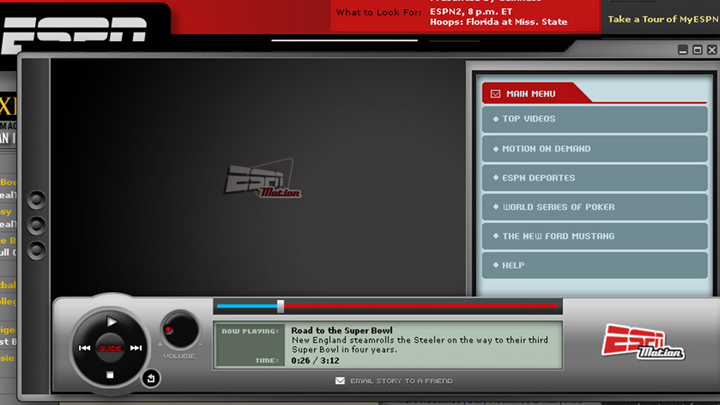This screenshot has width=720, height=405.
Task: Minimize the ESPN Motion player window
Action: click(683, 50)
